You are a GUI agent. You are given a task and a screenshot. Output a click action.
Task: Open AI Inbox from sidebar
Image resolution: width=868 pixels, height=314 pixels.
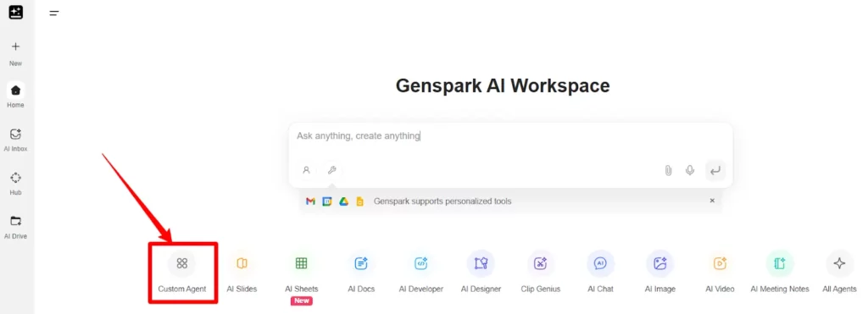tap(15, 140)
